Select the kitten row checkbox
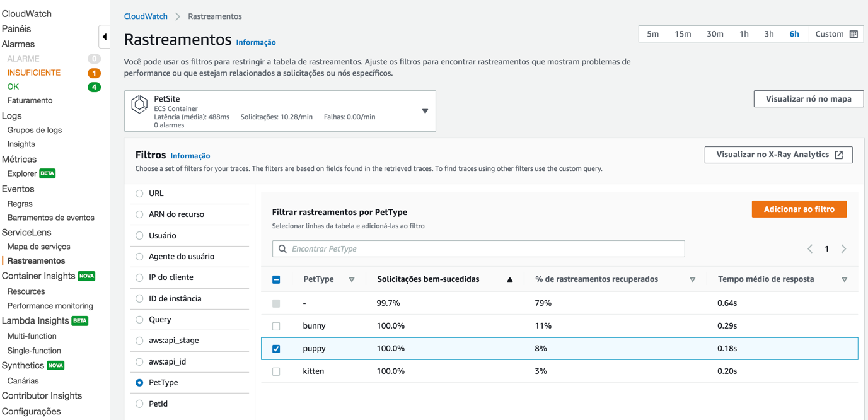The width and height of the screenshot is (868, 420). point(276,371)
